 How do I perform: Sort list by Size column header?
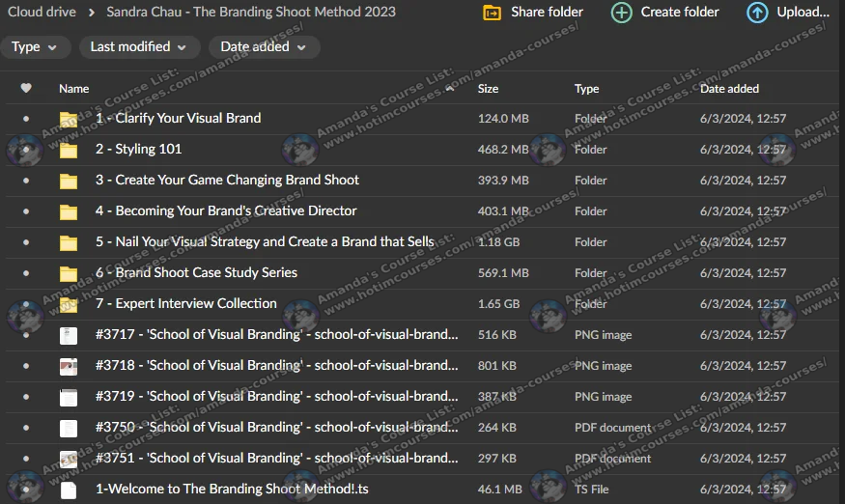pyautogui.click(x=488, y=88)
